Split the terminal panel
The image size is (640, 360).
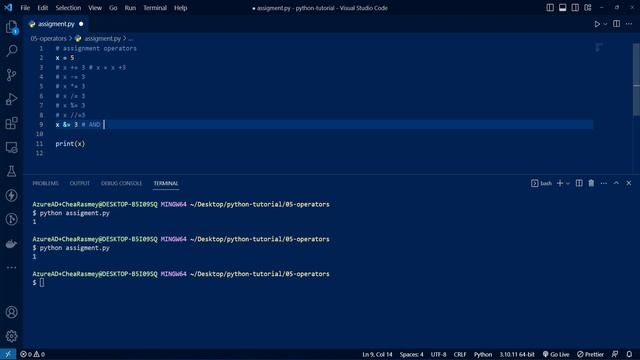(x=579, y=183)
